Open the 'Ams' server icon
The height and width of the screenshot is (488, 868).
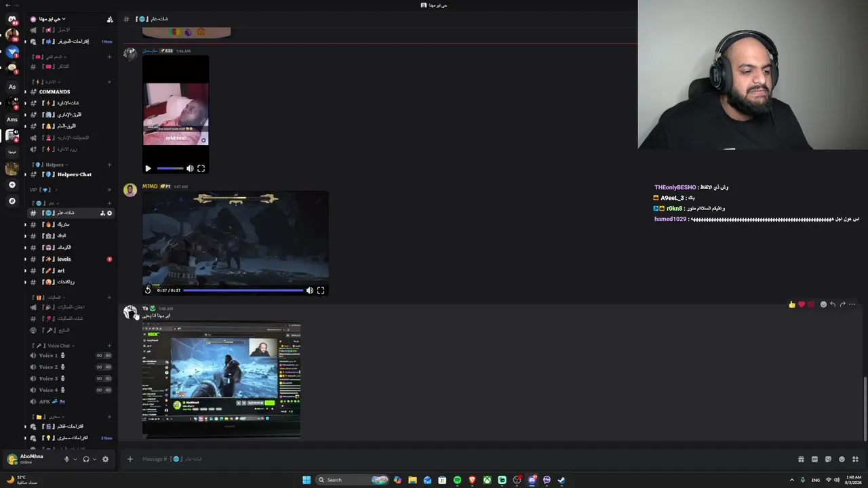[12, 119]
